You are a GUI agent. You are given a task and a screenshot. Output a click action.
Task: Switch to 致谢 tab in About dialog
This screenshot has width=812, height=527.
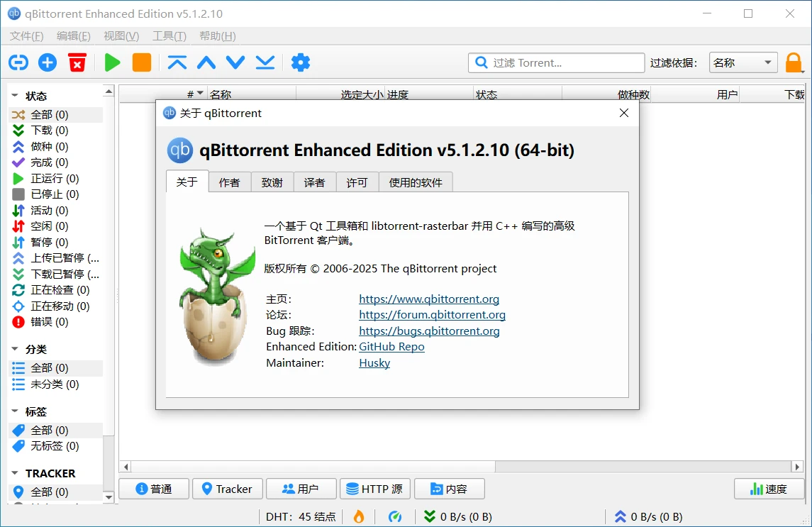pos(272,182)
